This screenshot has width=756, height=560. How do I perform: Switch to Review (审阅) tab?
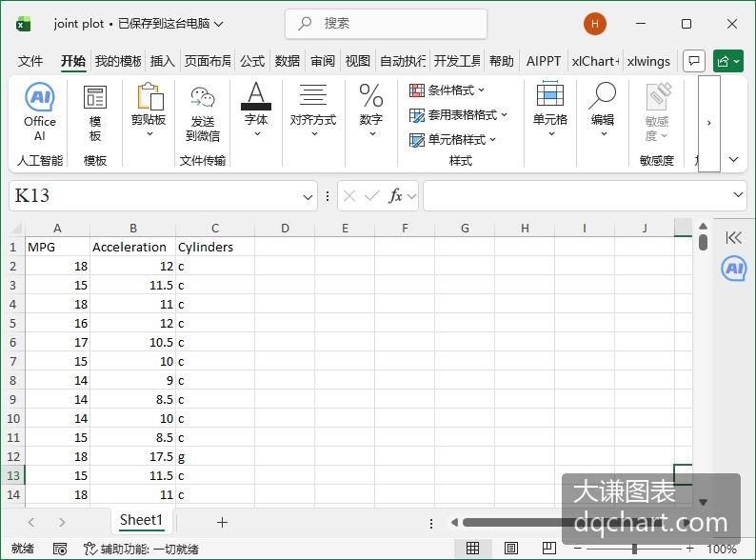click(323, 61)
